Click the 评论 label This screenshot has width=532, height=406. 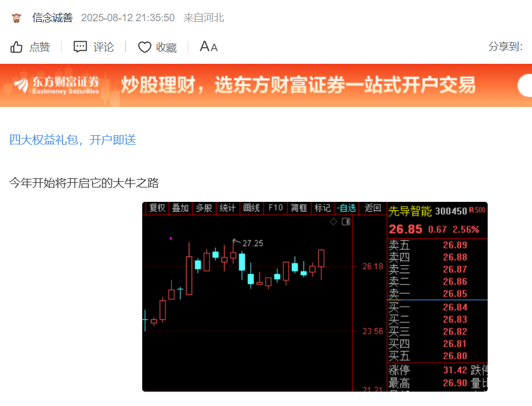click(104, 47)
